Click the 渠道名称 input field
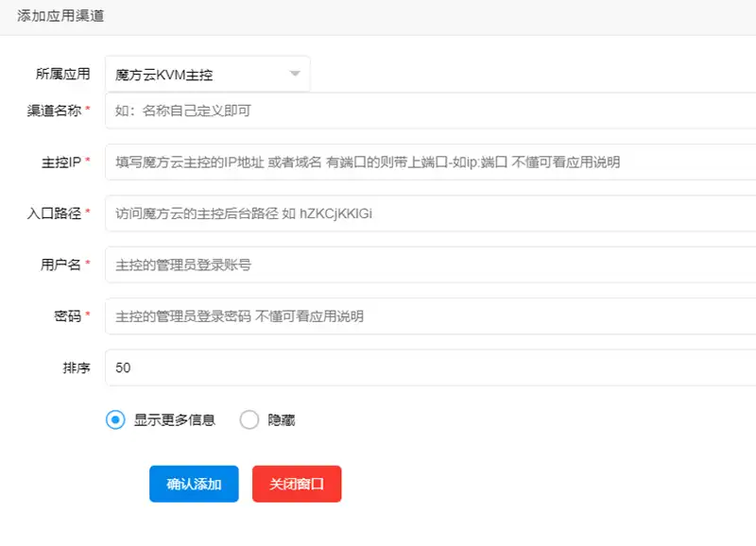This screenshot has height=546, width=756. (431, 111)
